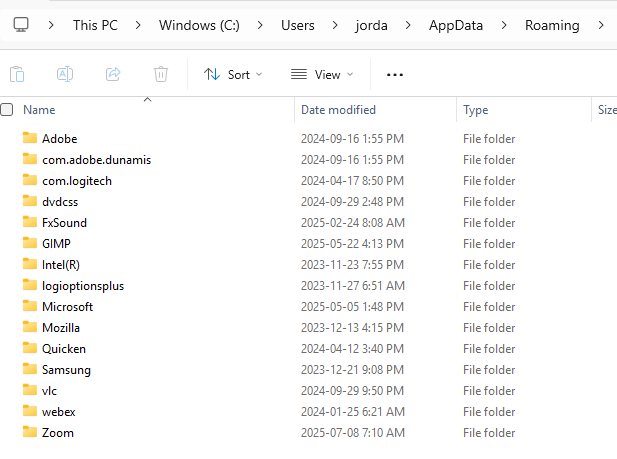
Task: Click the This PC monitor icon
Action: click(20, 24)
